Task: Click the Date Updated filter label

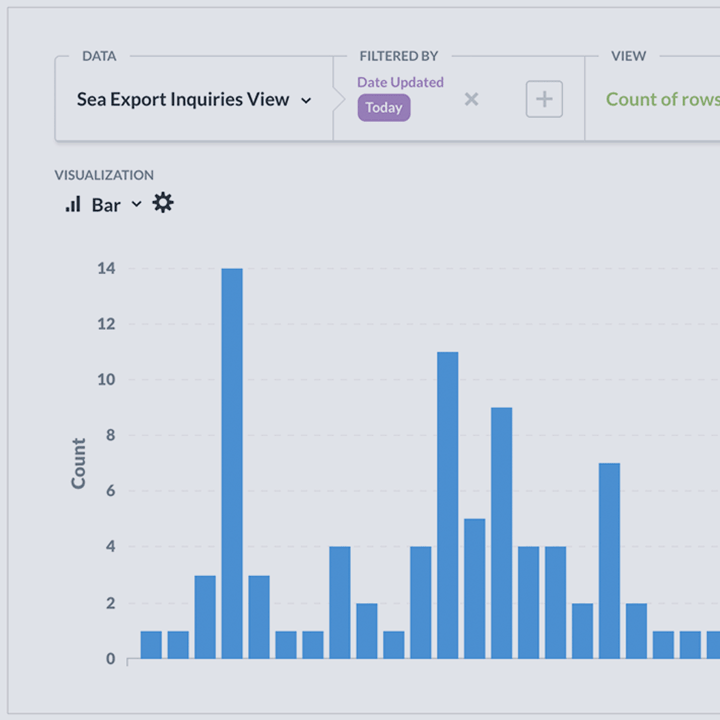Action: tap(400, 82)
